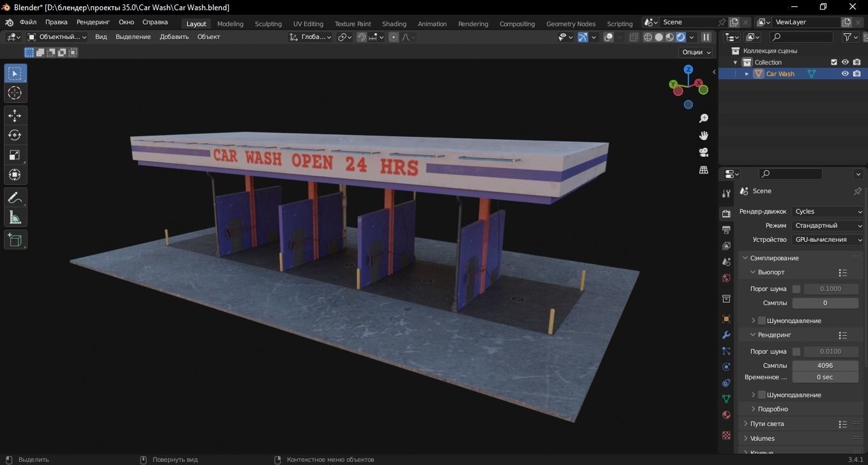Switch to the Shading workspace tab
Image resolution: width=868 pixels, height=465 pixels.
coord(394,24)
